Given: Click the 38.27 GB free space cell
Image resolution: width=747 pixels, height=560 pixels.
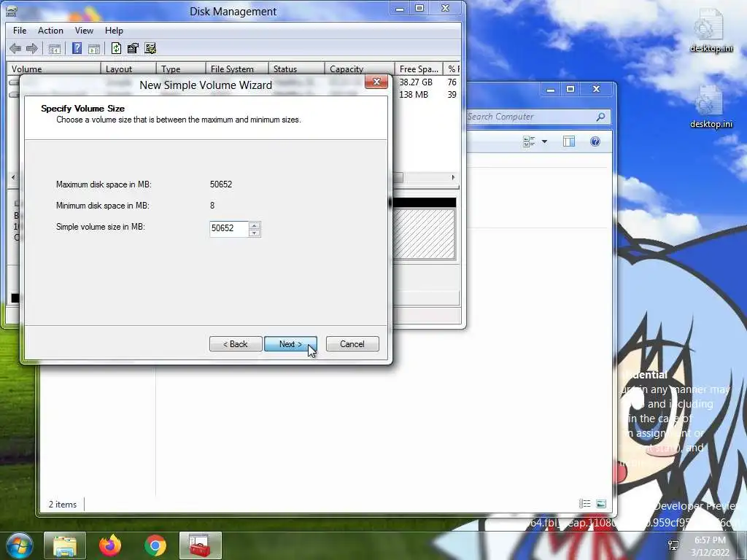Looking at the screenshot, I should coord(416,82).
